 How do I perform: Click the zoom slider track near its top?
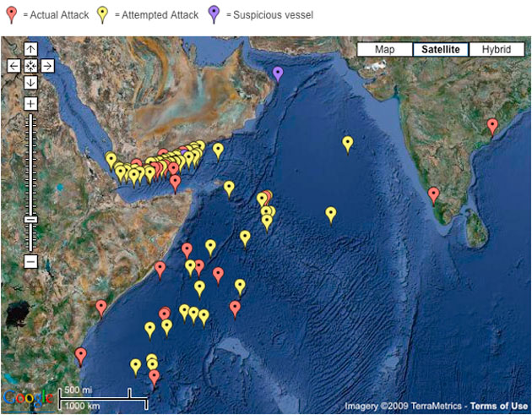point(30,119)
